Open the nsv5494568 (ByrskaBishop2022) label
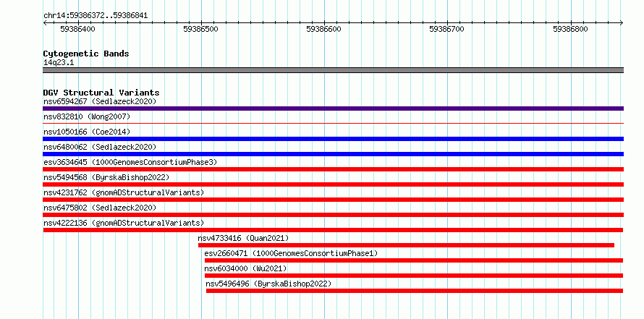 point(106,177)
